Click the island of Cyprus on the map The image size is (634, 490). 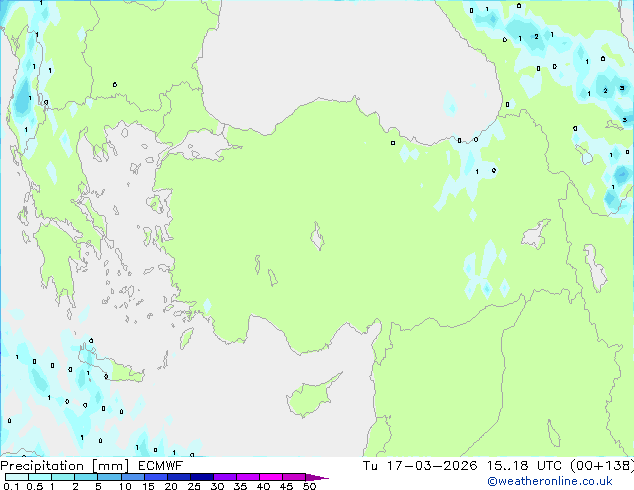311,397
